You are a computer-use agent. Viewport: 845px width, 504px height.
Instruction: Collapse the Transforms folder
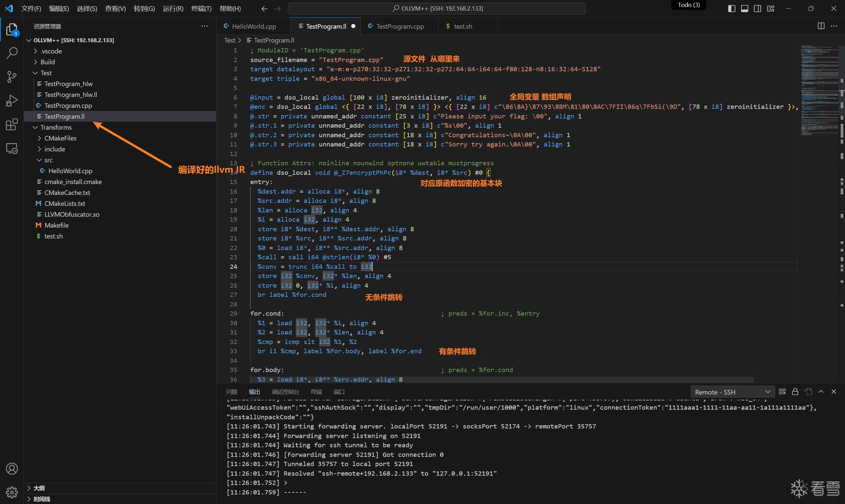[x=56, y=127]
